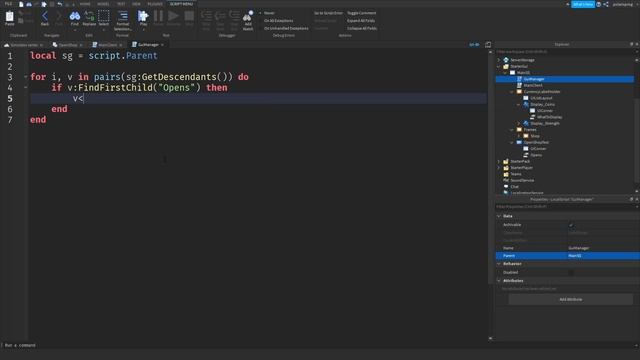
Task: Click the Undo arrow in quick access bar
Action: (x=60, y=4)
